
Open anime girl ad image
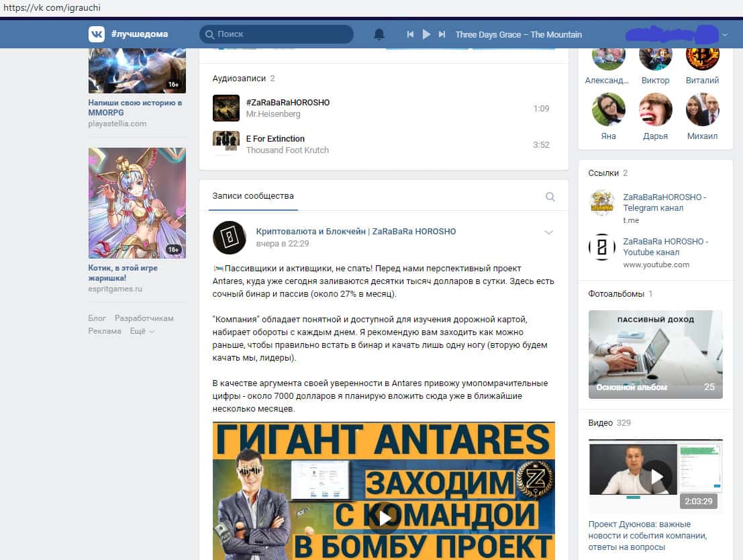coord(137,203)
